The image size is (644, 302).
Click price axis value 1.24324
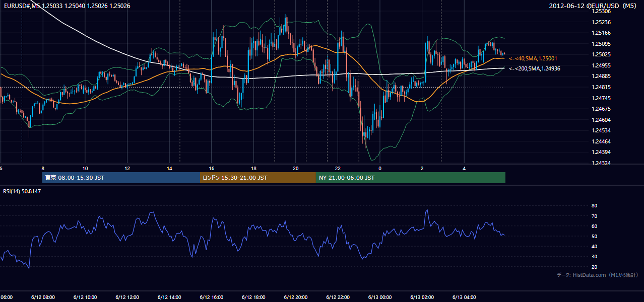point(601,163)
